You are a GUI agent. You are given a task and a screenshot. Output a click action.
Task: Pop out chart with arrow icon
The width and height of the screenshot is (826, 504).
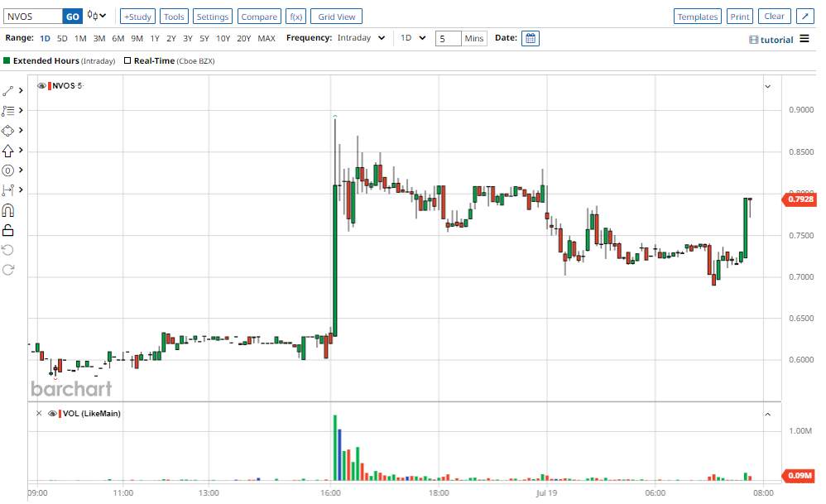coord(805,17)
